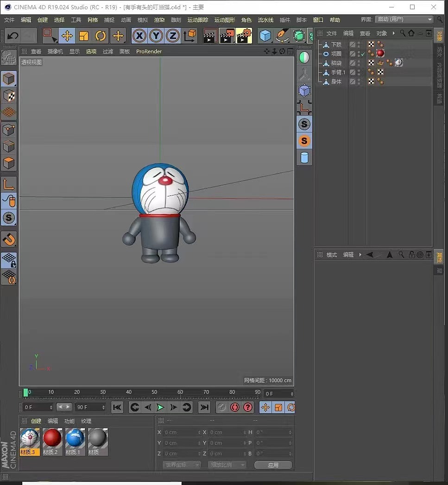Toggle the 项圈 green enable checkmark
The height and width of the screenshot is (485, 448).
pyautogui.click(x=363, y=54)
